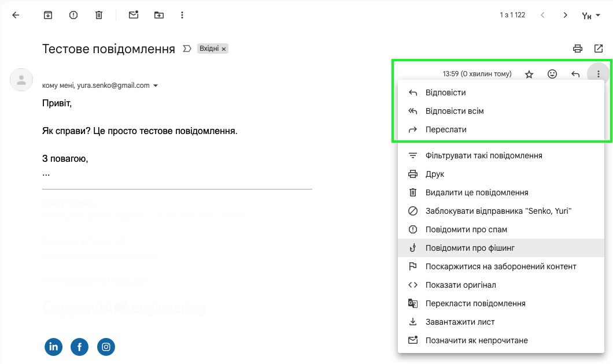Archive this email with the archive icon
The image size is (613, 364).
pyautogui.click(x=48, y=15)
